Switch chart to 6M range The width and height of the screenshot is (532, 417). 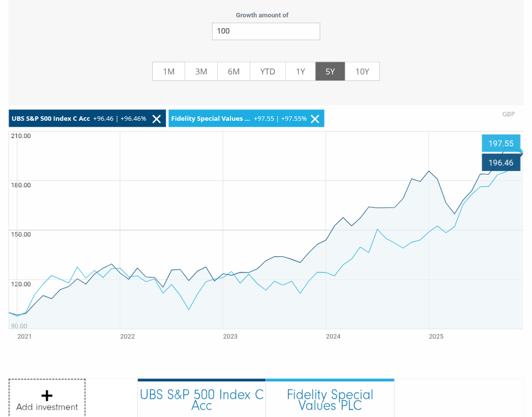click(x=234, y=71)
